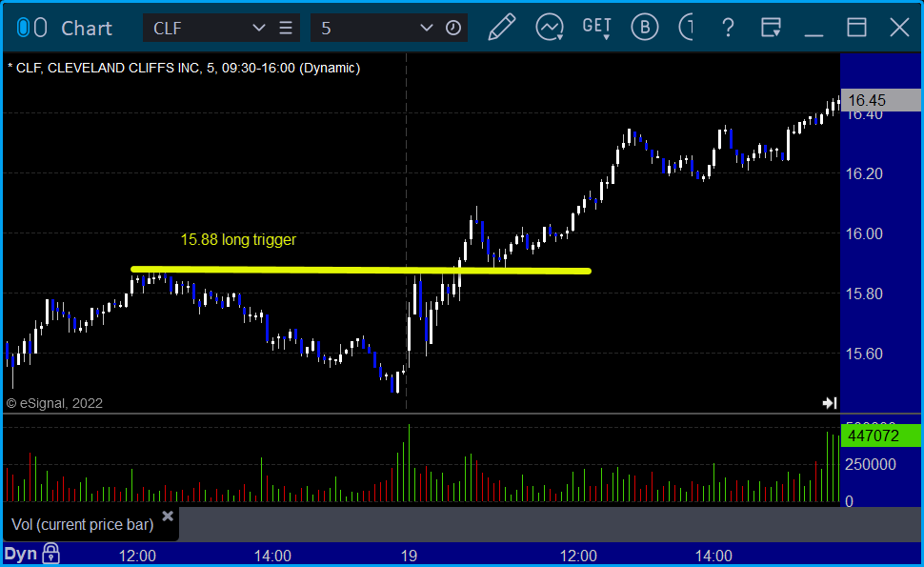The width and height of the screenshot is (924, 567).
Task: Close the chart window
Action: pyautogui.click(x=900, y=28)
